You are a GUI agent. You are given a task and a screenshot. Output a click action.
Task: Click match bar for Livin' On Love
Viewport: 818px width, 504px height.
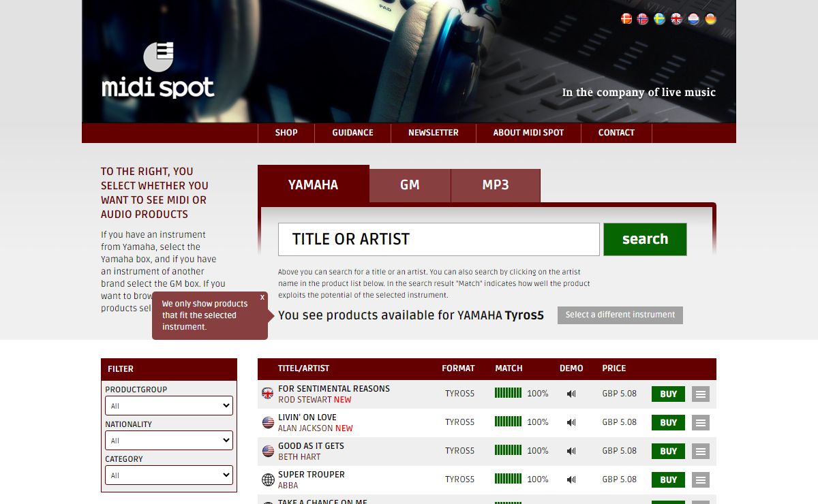click(508, 422)
